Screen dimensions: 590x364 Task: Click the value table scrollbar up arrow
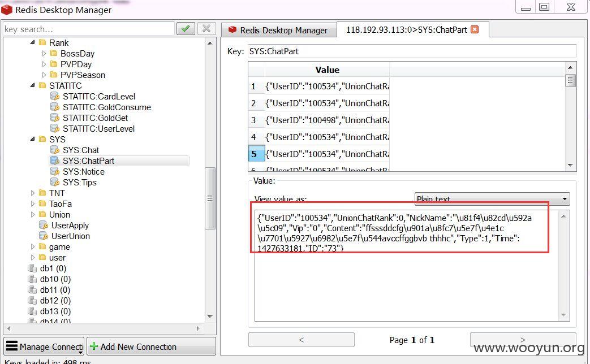click(570, 68)
